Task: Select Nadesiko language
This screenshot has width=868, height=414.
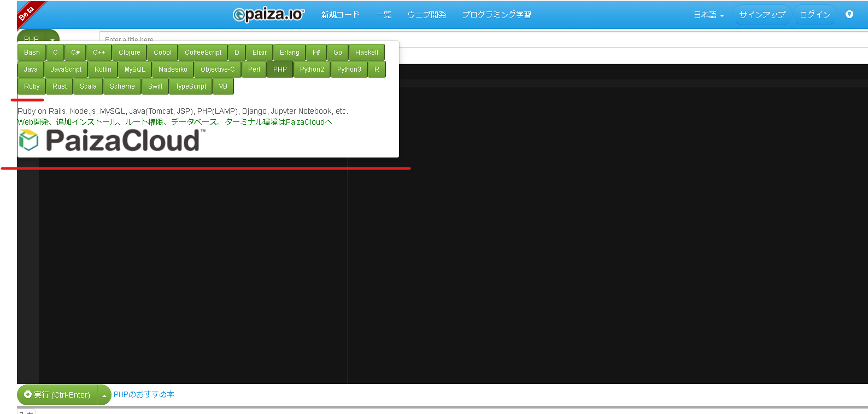Action: (173, 69)
